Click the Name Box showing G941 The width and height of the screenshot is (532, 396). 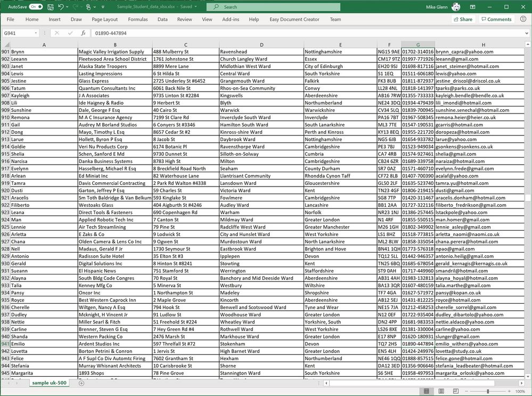click(x=18, y=33)
